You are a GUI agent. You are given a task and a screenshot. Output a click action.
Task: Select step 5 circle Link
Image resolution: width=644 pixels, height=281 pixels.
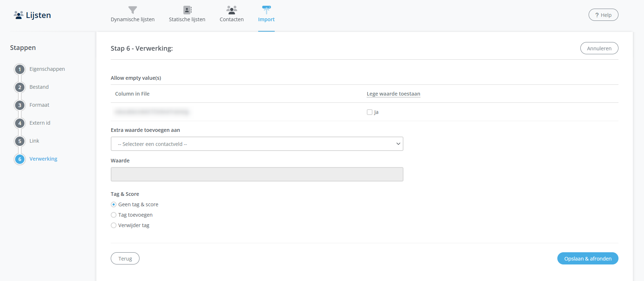pos(20,141)
